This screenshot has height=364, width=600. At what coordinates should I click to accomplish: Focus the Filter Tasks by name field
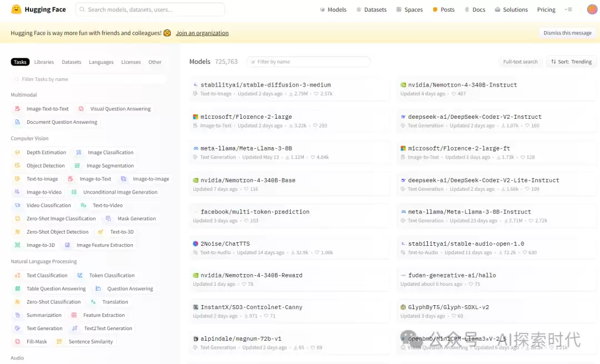pos(89,79)
